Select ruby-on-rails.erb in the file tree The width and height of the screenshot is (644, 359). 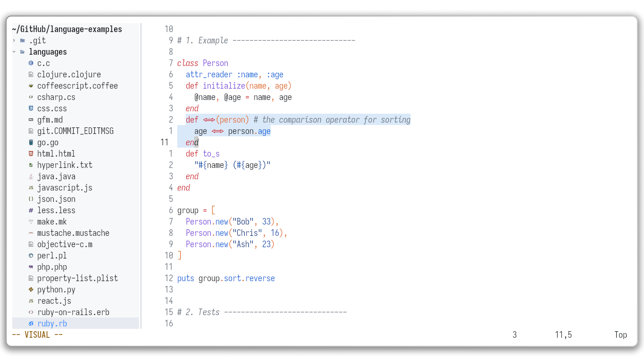(x=73, y=312)
